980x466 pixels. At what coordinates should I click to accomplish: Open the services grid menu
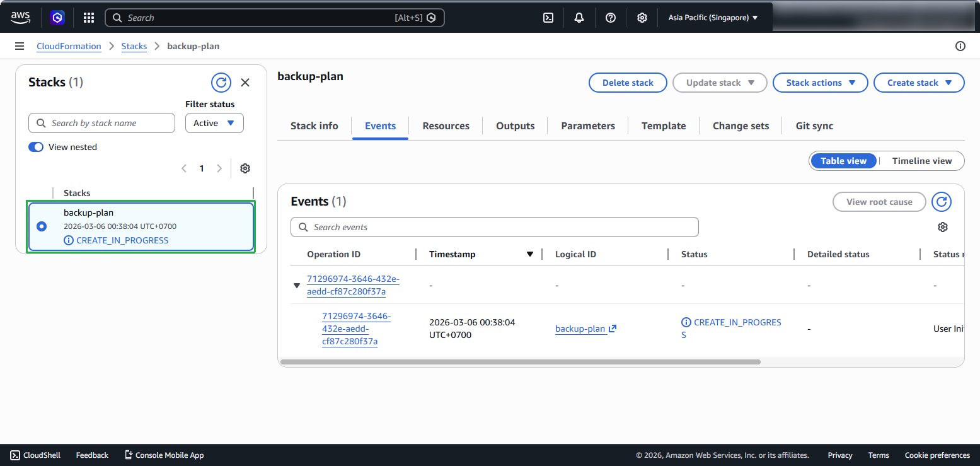tap(89, 18)
